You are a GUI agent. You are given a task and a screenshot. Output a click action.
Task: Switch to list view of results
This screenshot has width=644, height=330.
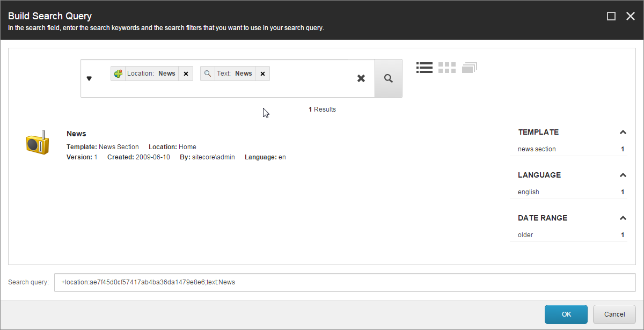tap(424, 68)
